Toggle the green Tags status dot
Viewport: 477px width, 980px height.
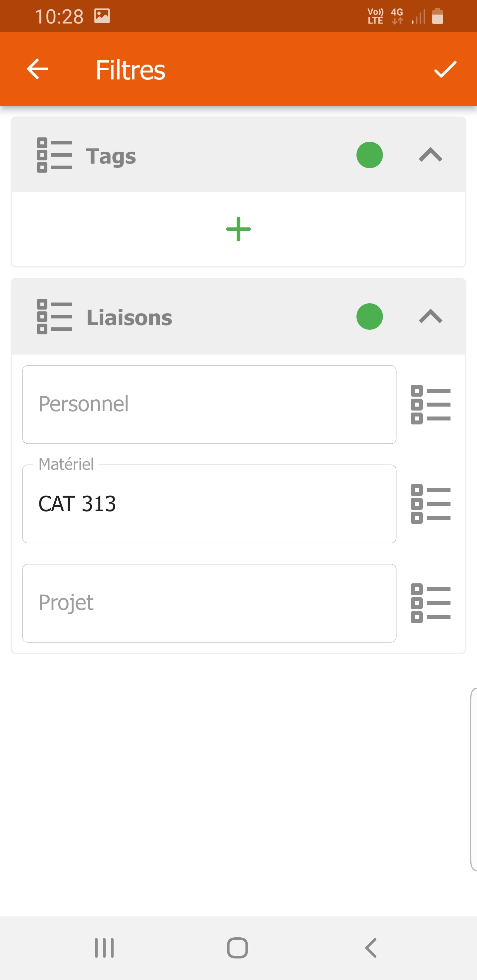(x=369, y=155)
